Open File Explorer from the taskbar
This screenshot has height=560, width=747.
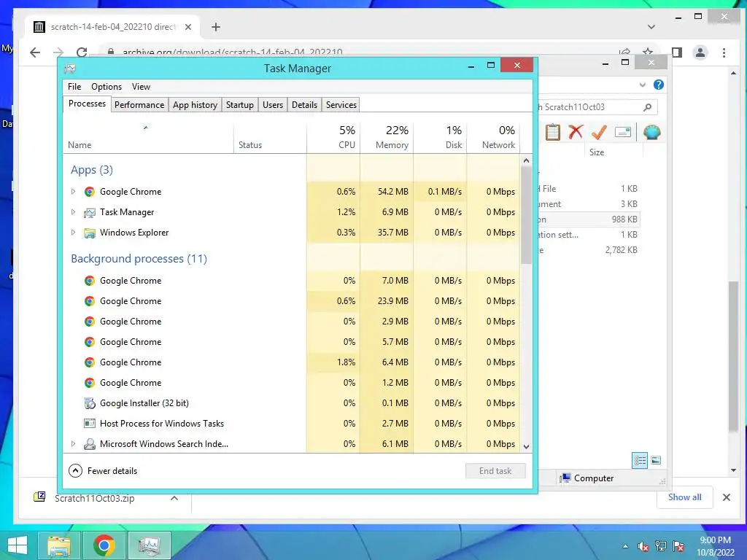coord(59,545)
